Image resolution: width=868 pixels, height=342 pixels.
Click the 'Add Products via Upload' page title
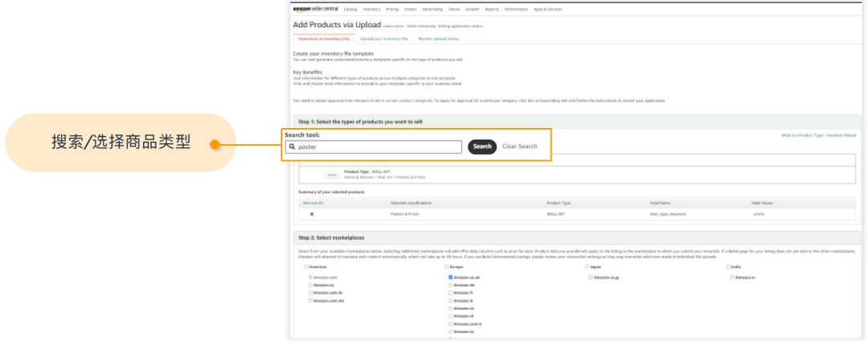pyautogui.click(x=337, y=25)
